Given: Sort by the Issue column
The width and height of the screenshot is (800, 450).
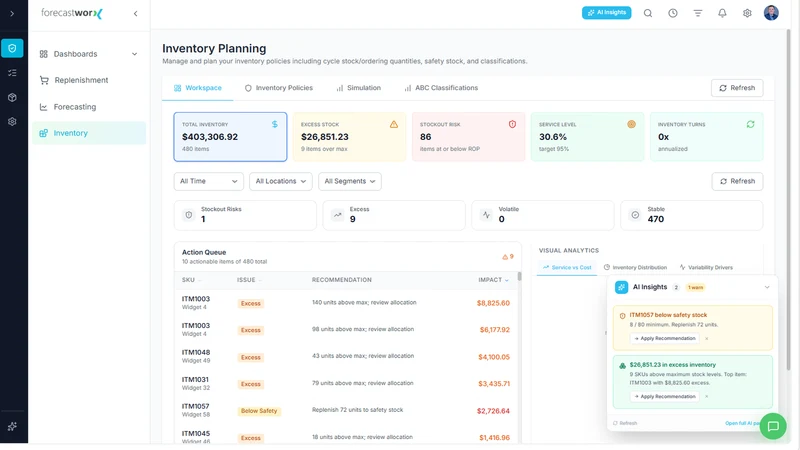Looking at the screenshot, I should tap(249, 280).
